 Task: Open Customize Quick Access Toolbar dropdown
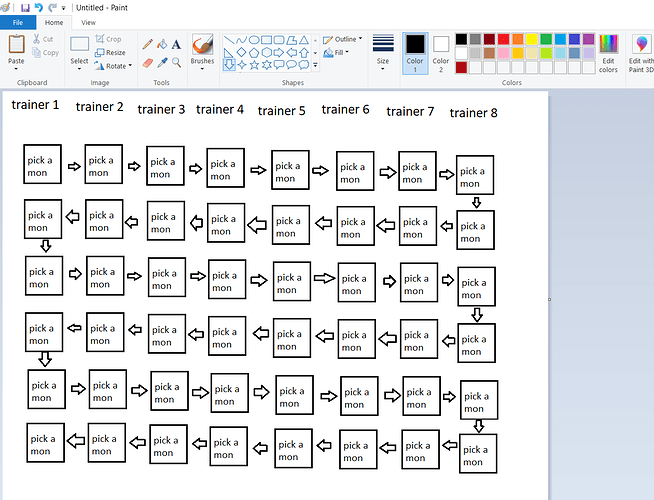pos(63,8)
